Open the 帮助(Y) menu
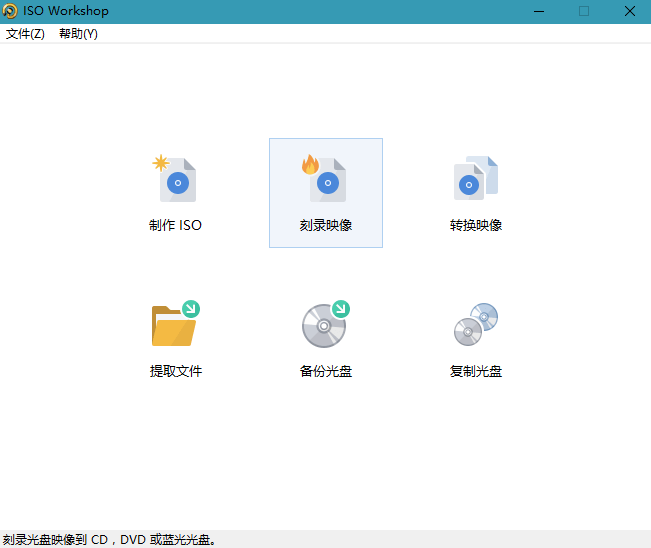 pos(78,34)
